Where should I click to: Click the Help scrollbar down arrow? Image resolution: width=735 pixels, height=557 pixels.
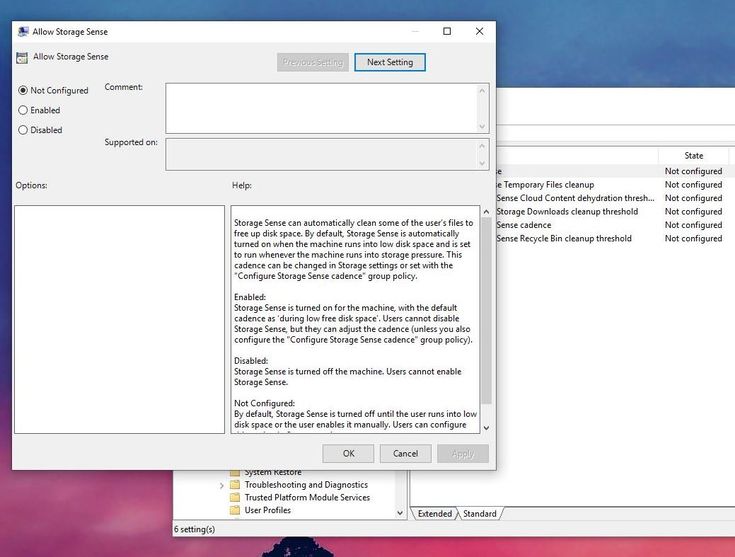tap(486, 428)
